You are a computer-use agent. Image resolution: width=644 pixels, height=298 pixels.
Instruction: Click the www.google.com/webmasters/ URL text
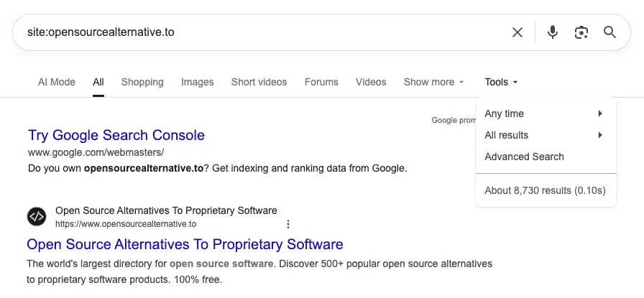[96, 152]
